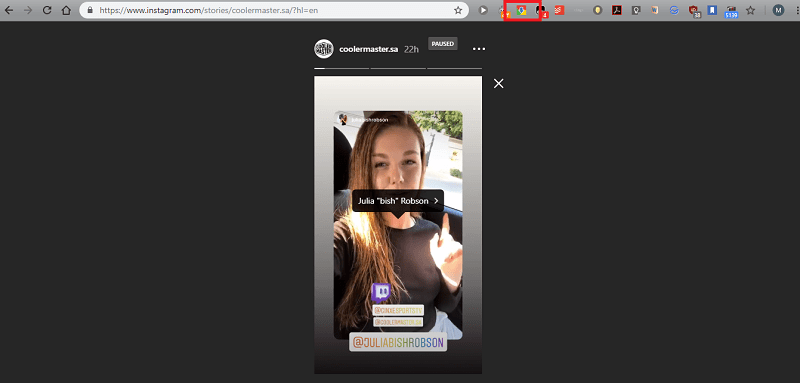
Task: Open the browser home page
Action: [x=66, y=10]
